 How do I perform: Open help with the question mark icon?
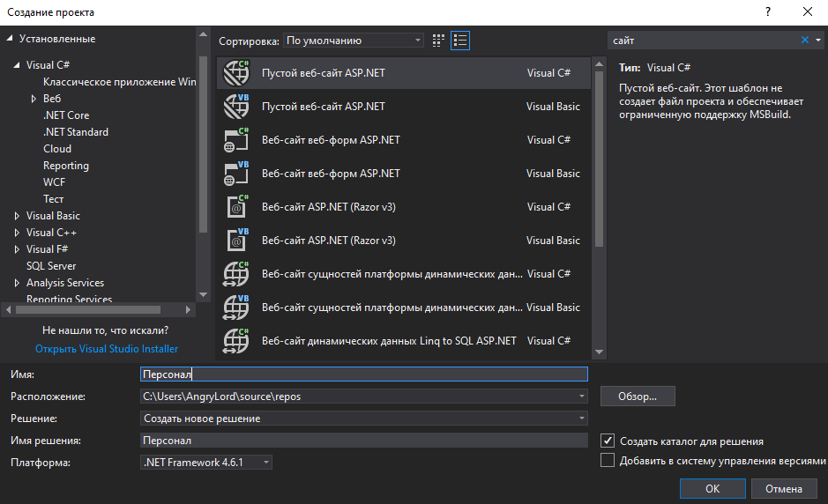point(768,11)
